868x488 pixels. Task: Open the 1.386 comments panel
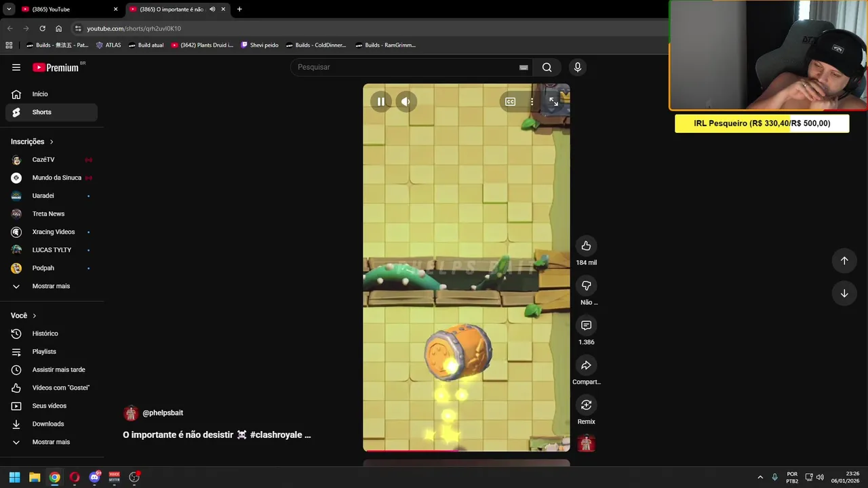pos(586,325)
